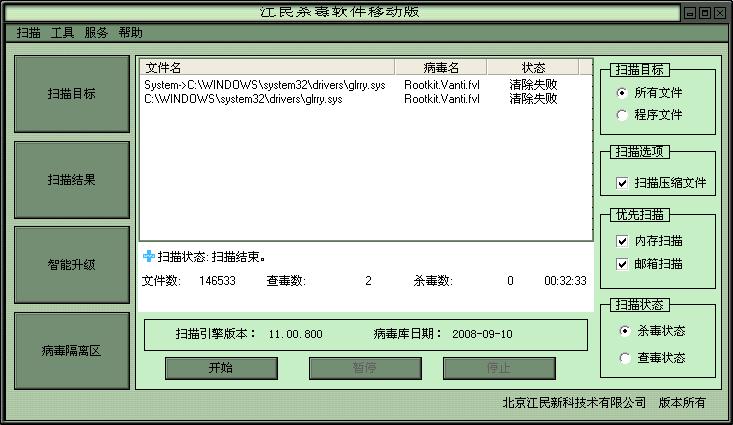Click the greyed-out 暂停 button
The image size is (733, 425).
(x=365, y=368)
